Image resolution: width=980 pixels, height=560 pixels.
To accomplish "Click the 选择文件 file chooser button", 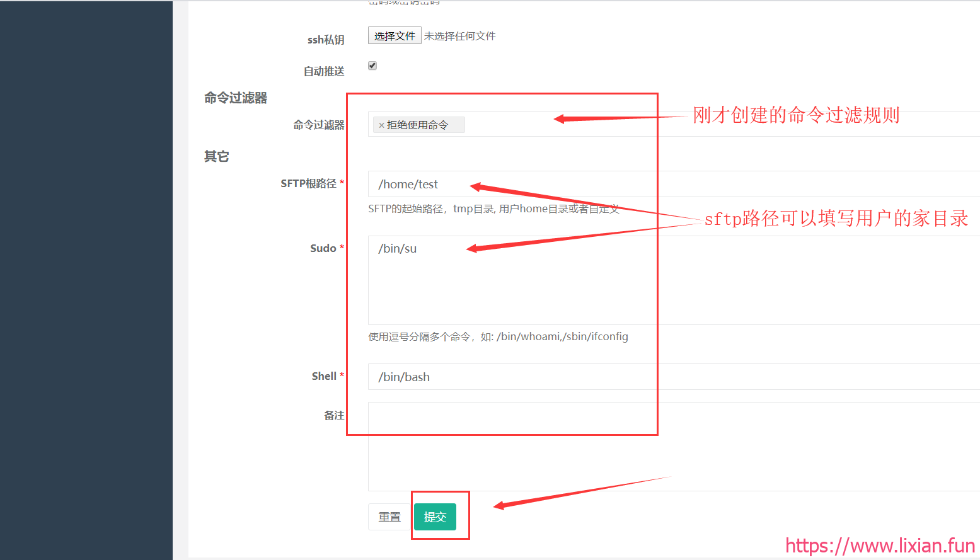I will tap(395, 36).
